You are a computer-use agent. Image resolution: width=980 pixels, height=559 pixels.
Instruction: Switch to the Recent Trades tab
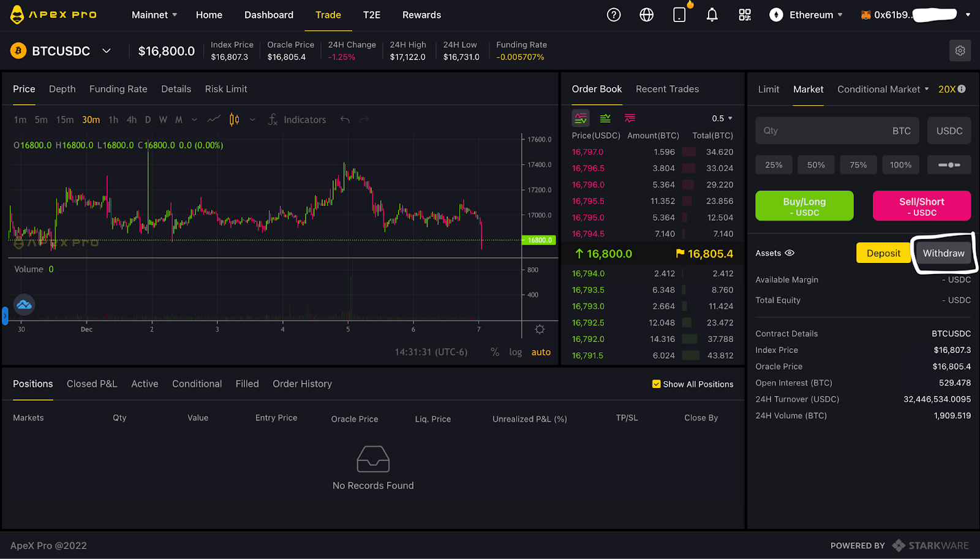click(x=667, y=89)
